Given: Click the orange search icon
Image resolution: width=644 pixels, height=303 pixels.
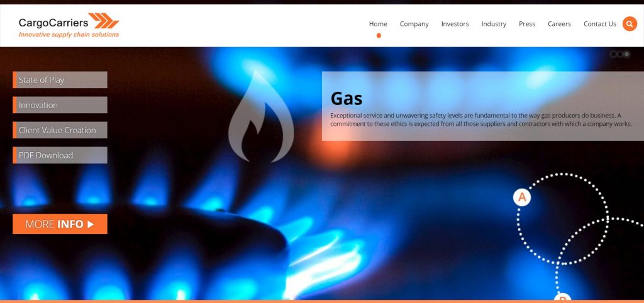Looking at the screenshot, I should [630, 24].
